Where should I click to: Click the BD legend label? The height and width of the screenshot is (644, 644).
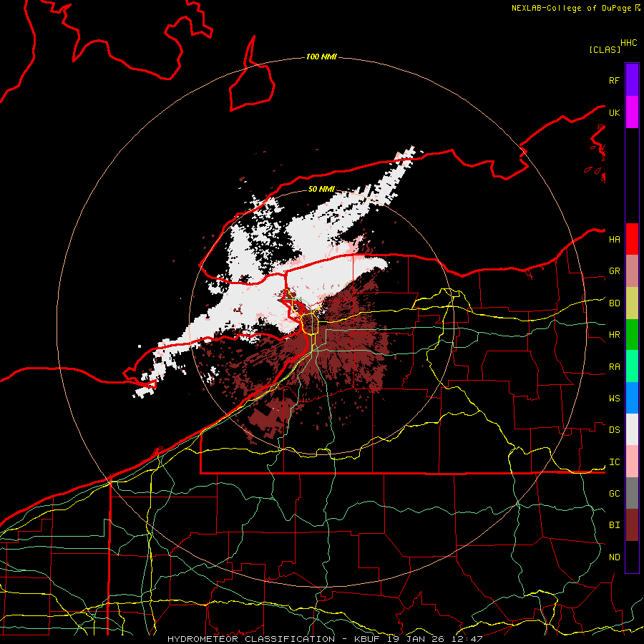[x=615, y=303]
